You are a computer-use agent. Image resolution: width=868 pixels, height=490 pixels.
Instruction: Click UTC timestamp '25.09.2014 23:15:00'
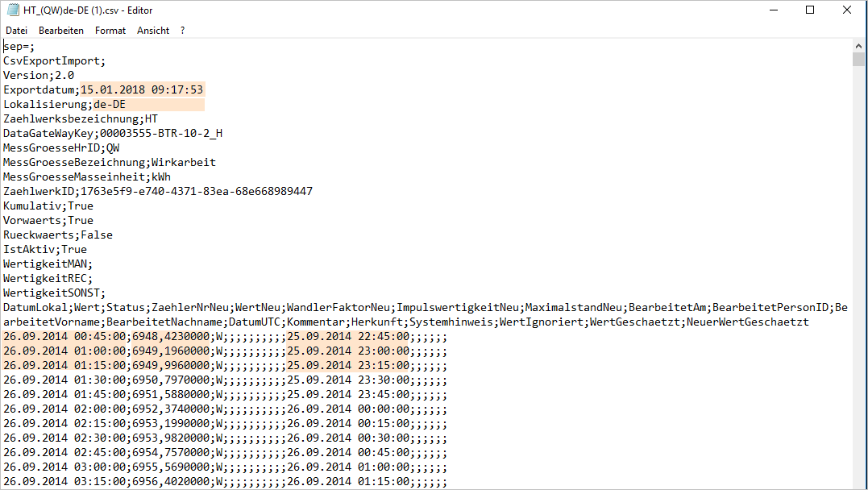pyautogui.click(x=348, y=365)
